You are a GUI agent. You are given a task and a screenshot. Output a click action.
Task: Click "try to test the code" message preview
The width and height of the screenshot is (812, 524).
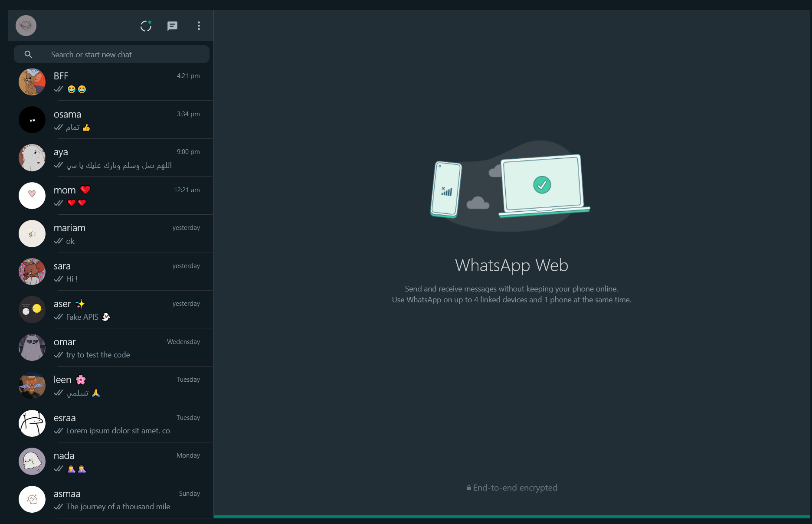tap(98, 355)
